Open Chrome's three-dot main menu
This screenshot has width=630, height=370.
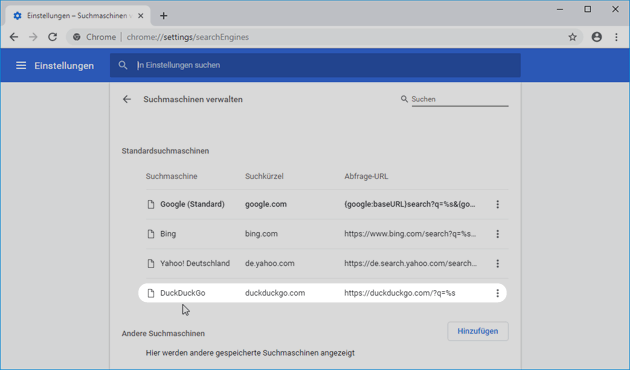point(616,37)
